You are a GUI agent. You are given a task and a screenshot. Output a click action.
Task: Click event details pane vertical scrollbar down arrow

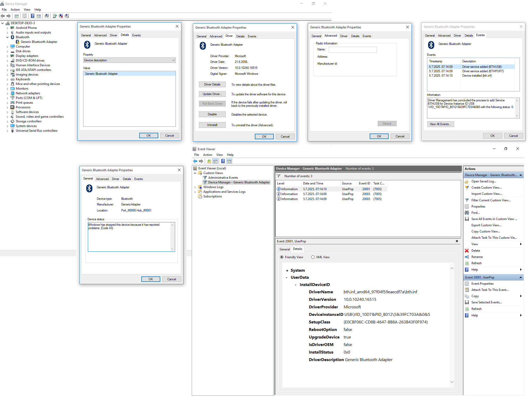point(452,382)
